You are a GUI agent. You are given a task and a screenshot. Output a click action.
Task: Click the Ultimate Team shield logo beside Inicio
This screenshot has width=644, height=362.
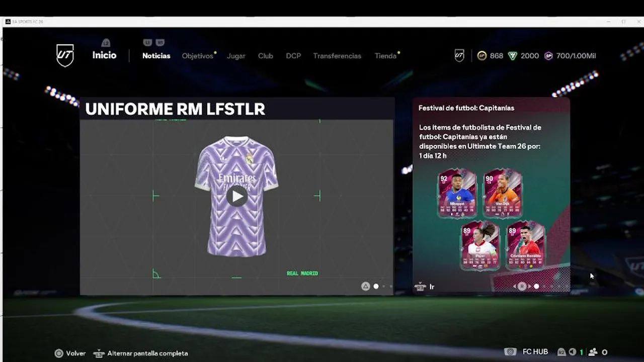(65, 55)
